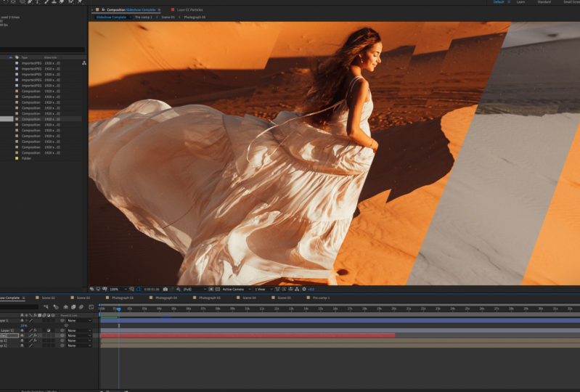Toggle shy switch header icon in timeline columns

click(x=22, y=316)
